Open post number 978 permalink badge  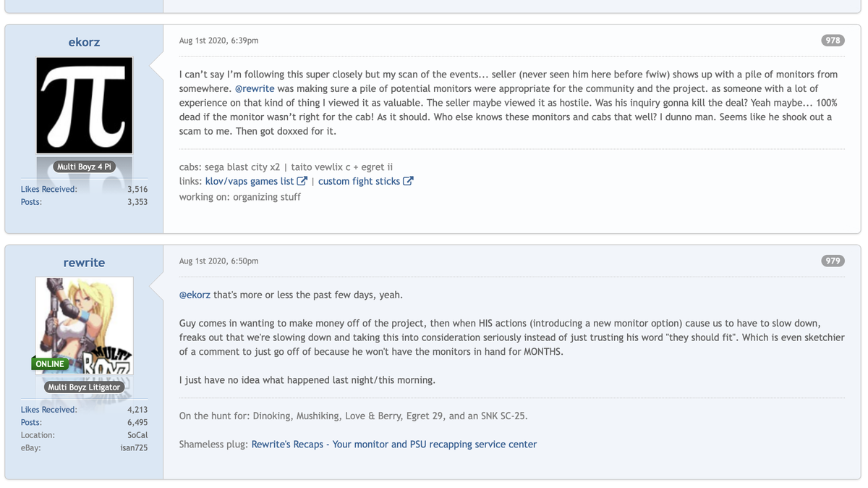tap(833, 41)
